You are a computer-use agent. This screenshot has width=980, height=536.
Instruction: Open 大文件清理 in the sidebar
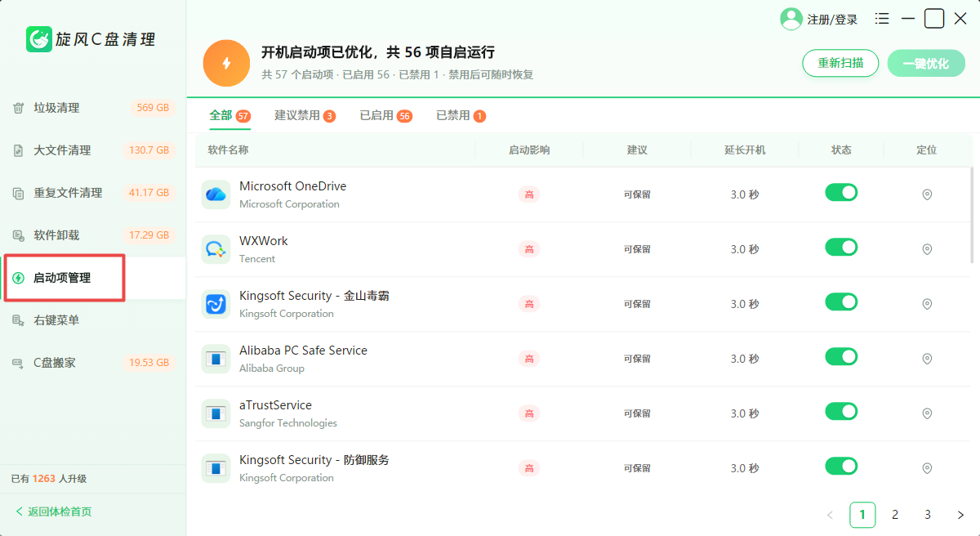[93, 150]
